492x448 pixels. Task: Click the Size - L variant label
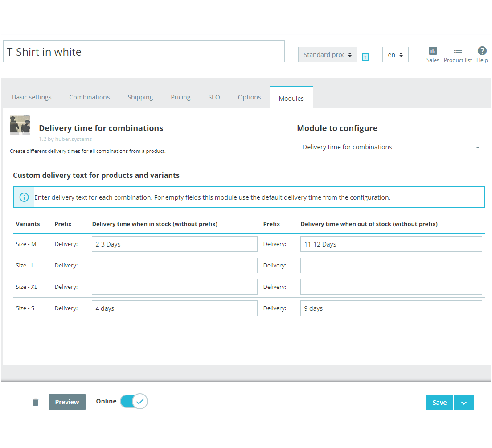pos(25,266)
